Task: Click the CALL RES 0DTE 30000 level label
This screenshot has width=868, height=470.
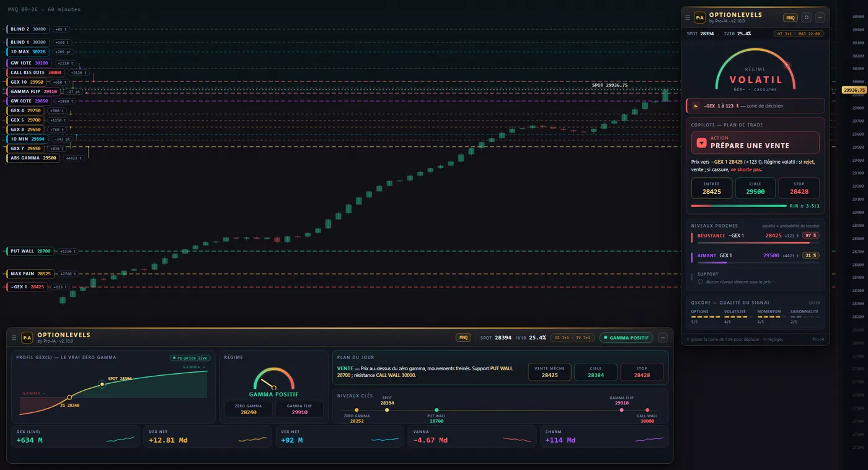Action: click(x=35, y=73)
